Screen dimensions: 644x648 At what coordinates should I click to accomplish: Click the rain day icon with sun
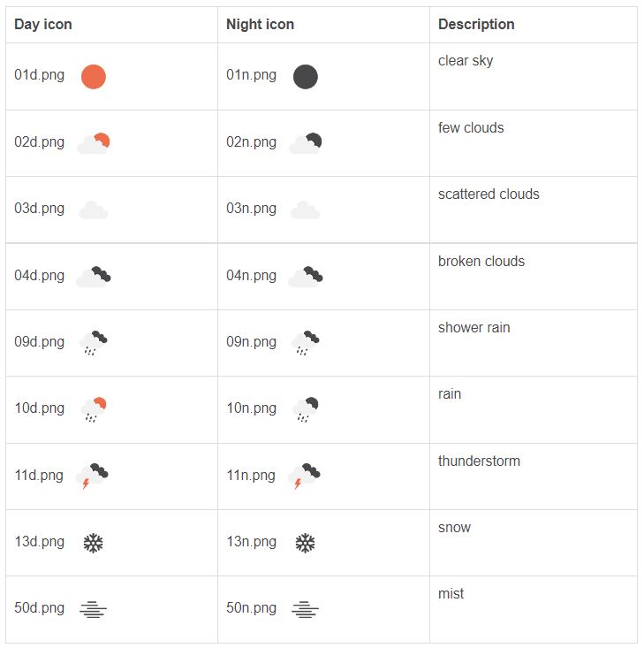[x=94, y=409]
